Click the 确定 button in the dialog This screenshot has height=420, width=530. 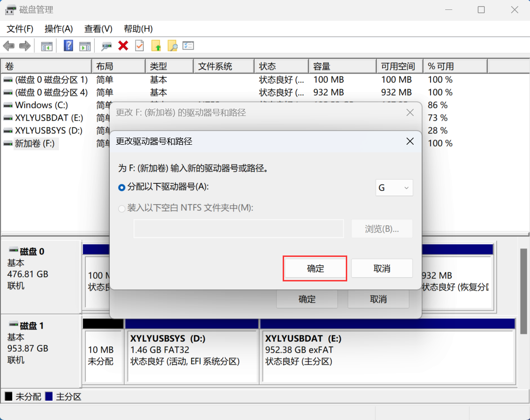(315, 268)
